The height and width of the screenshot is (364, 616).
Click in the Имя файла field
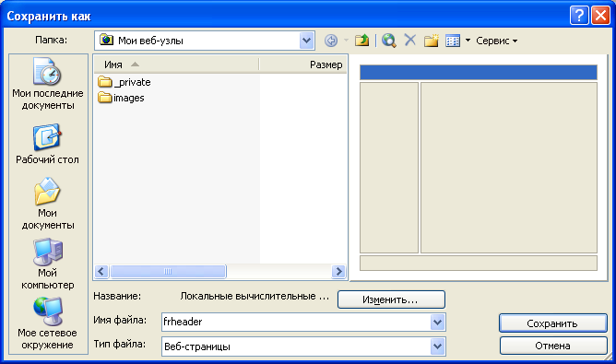tap(296, 322)
